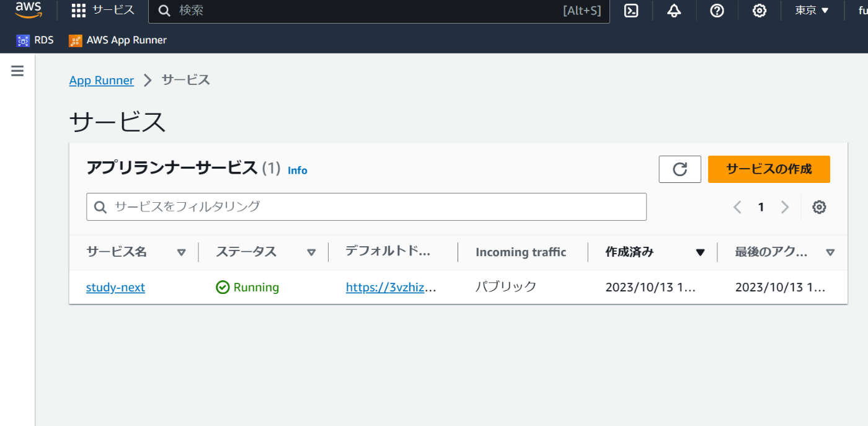Sort by status column arrow
The width and height of the screenshot is (868, 426).
[x=311, y=252]
